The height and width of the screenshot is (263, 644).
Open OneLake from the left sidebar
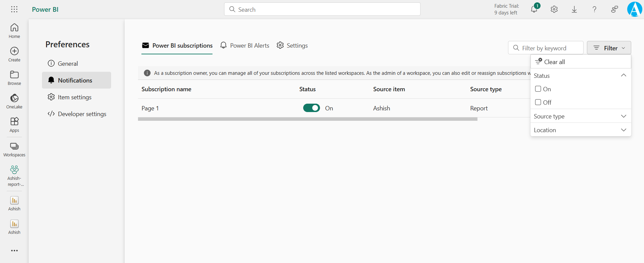(x=14, y=101)
